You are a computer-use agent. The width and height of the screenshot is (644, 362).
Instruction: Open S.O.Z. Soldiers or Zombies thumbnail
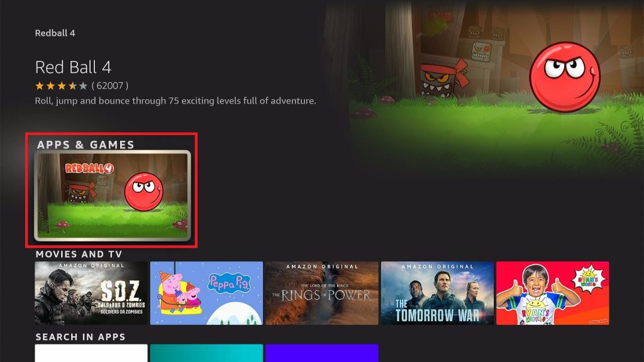coord(91,293)
